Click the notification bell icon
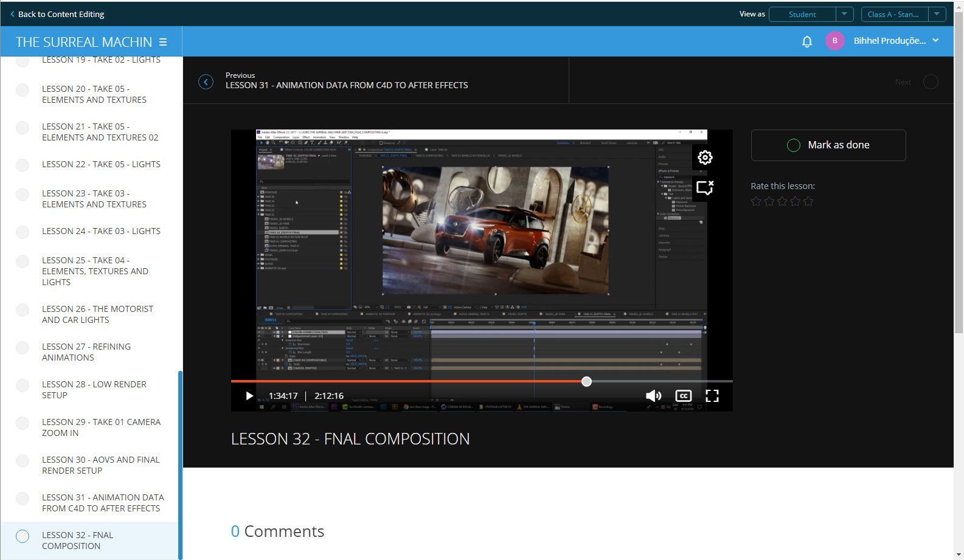The width and height of the screenshot is (964, 560). click(x=806, y=41)
